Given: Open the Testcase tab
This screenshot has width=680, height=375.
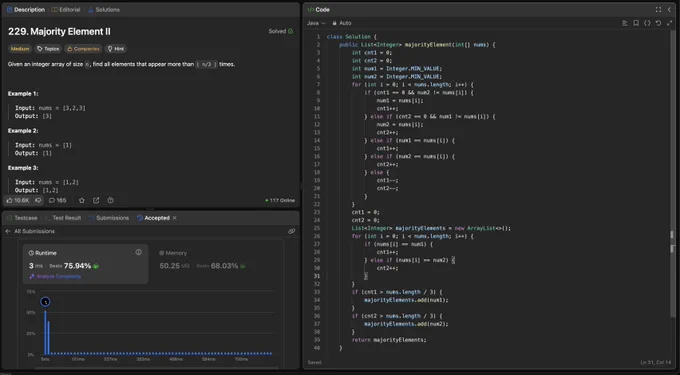Looking at the screenshot, I should (x=22, y=218).
